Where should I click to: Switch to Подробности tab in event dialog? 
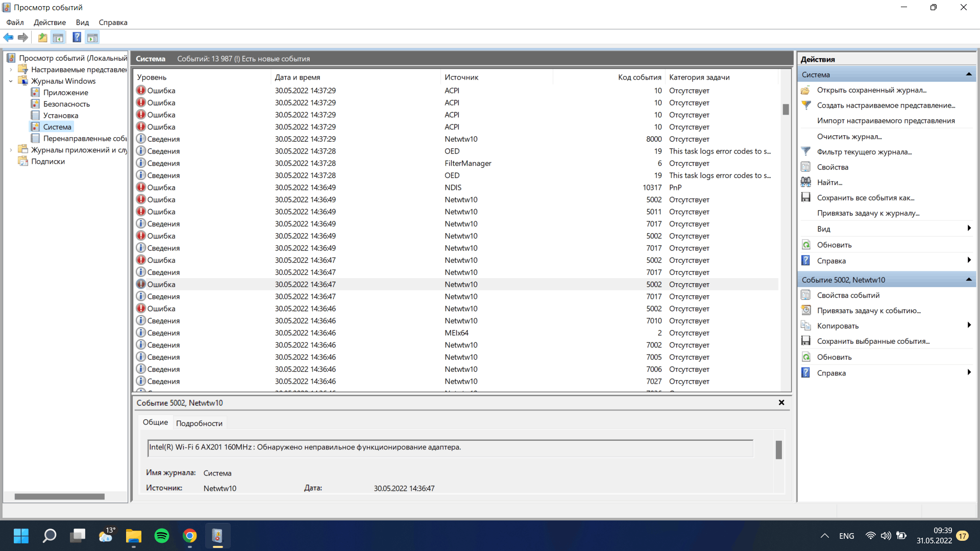click(199, 422)
